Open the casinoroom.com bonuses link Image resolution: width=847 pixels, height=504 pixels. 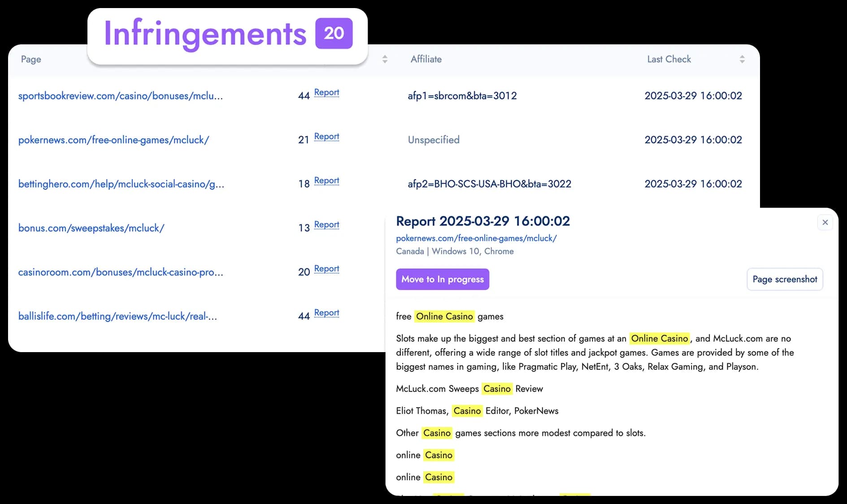(121, 272)
